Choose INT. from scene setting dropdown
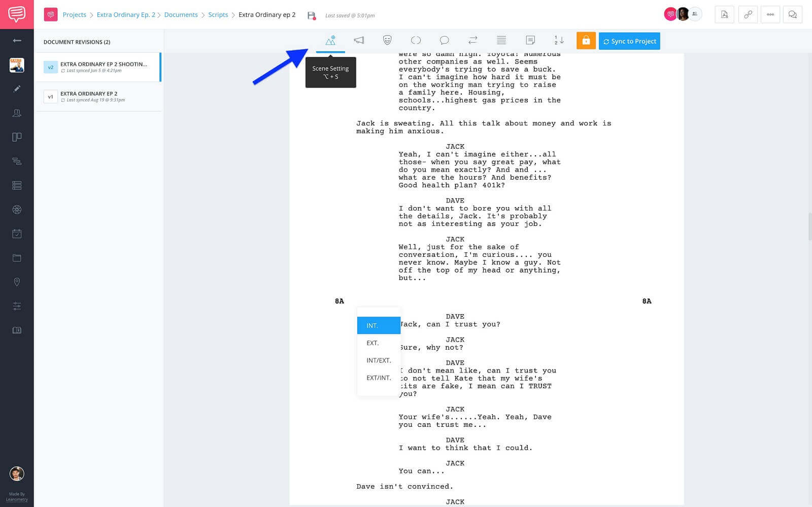Screen dimensions: 812x507 (x=379, y=325)
